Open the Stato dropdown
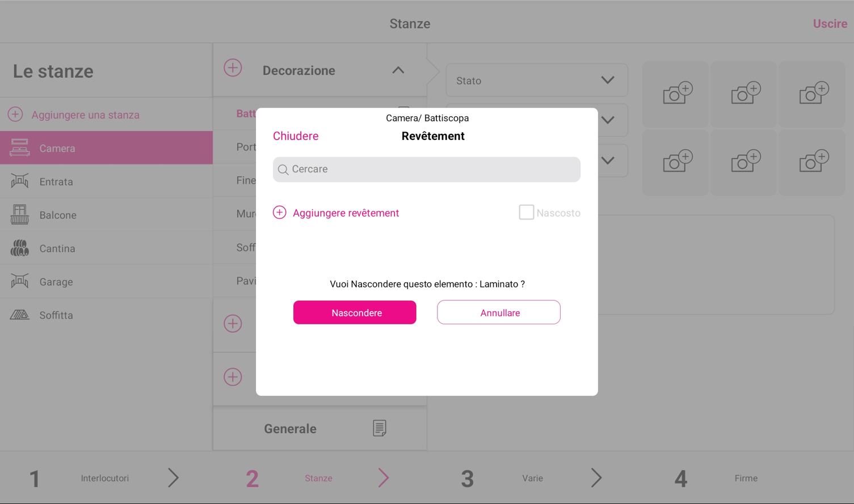Screen dimensions: 854x504 pos(537,81)
